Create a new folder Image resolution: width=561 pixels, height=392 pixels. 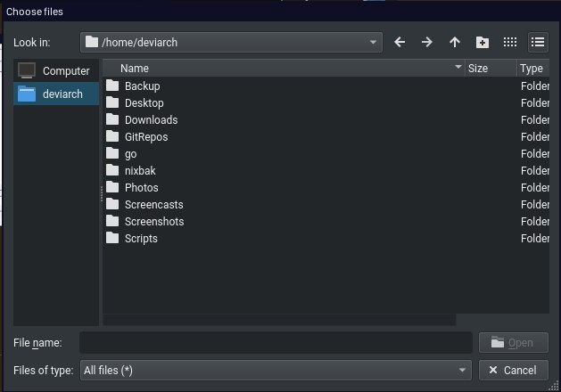pyautogui.click(x=483, y=42)
